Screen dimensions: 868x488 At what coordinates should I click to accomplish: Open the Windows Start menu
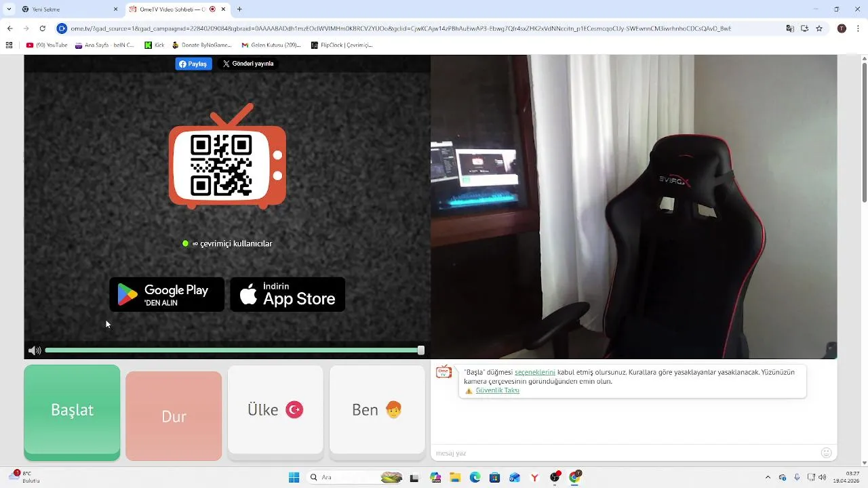[x=294, y=477]
